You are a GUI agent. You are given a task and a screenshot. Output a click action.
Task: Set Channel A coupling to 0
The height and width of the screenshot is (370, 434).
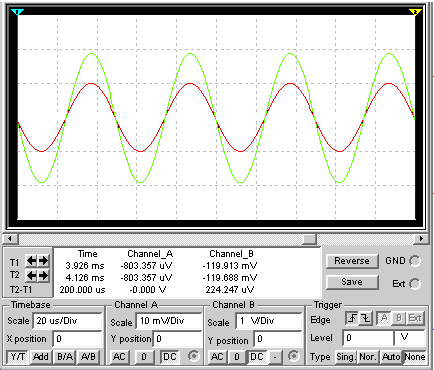click(x=144, y=357)
